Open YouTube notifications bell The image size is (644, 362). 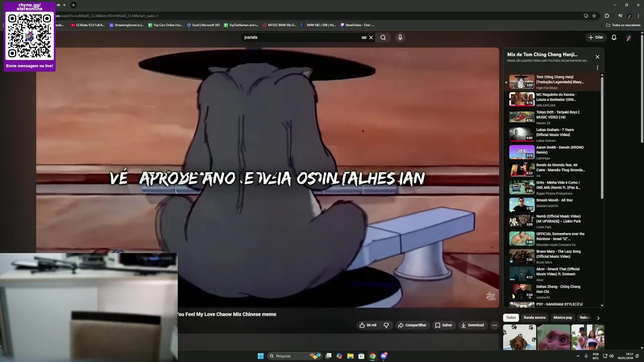coord(614,37)
